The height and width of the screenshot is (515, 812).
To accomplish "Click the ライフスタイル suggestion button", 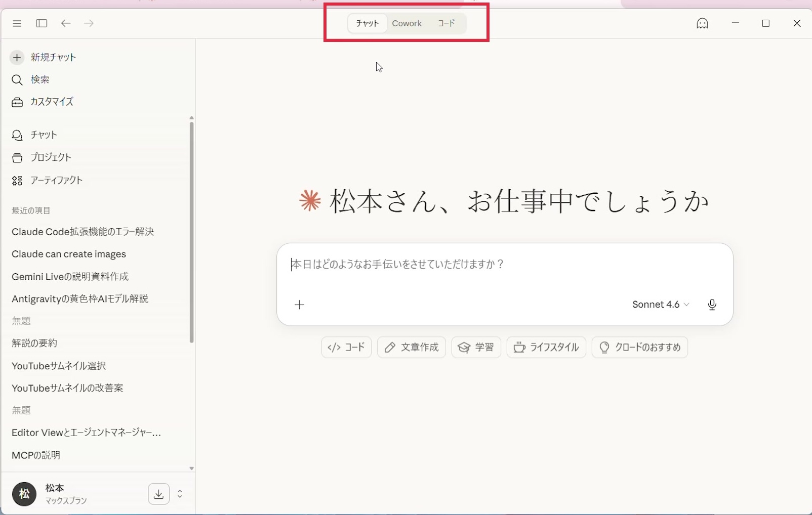I will [x=546, y=348].
